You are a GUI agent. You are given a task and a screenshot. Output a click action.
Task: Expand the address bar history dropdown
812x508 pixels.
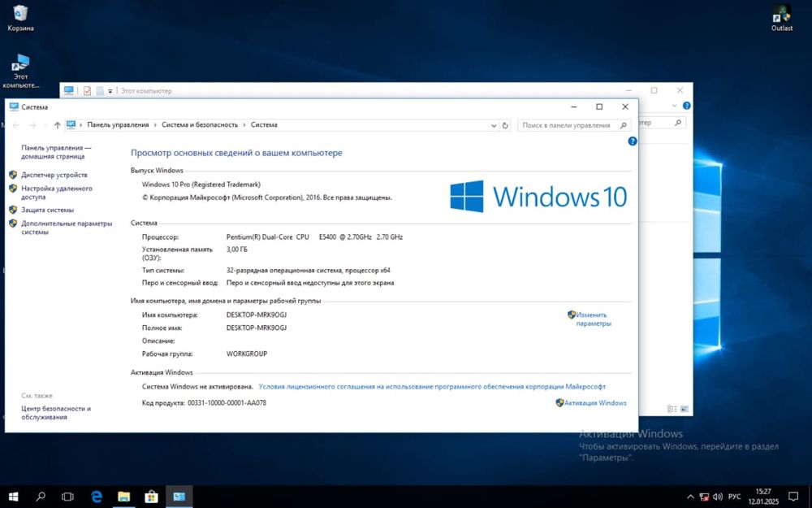pyautogui.click(x=493, y=125)
